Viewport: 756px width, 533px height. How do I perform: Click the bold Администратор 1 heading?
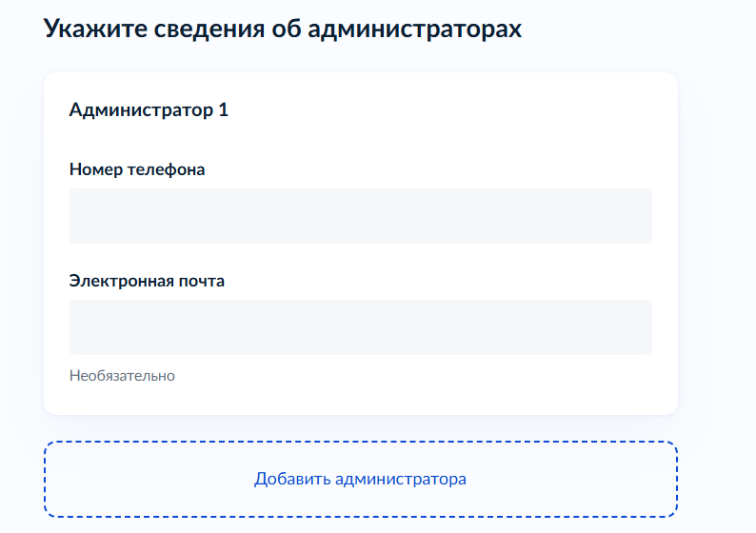coord(149,110)
